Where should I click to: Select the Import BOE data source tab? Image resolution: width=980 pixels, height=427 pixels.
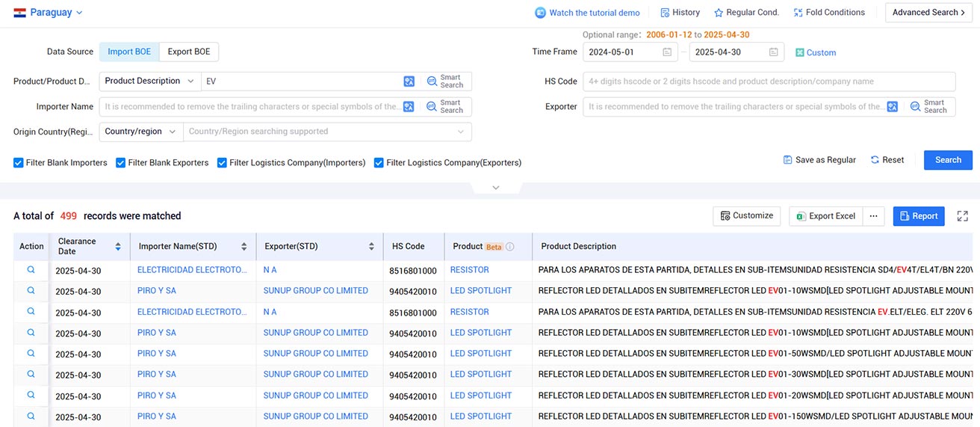click(x=129, y=52)
